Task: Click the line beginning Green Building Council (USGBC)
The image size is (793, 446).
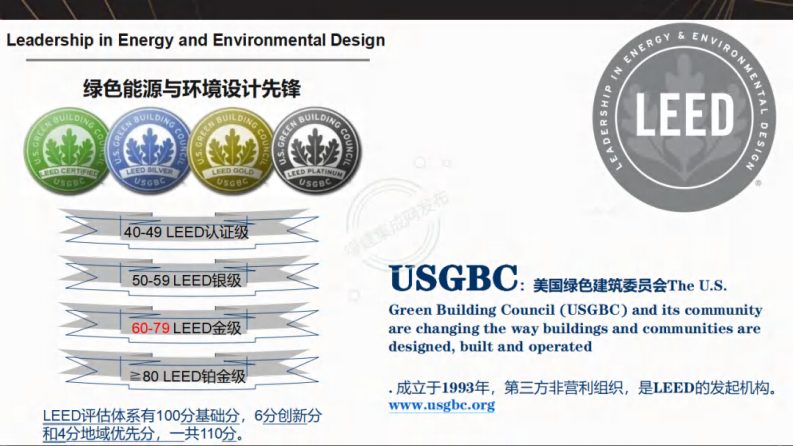Action: coord(576,310)
